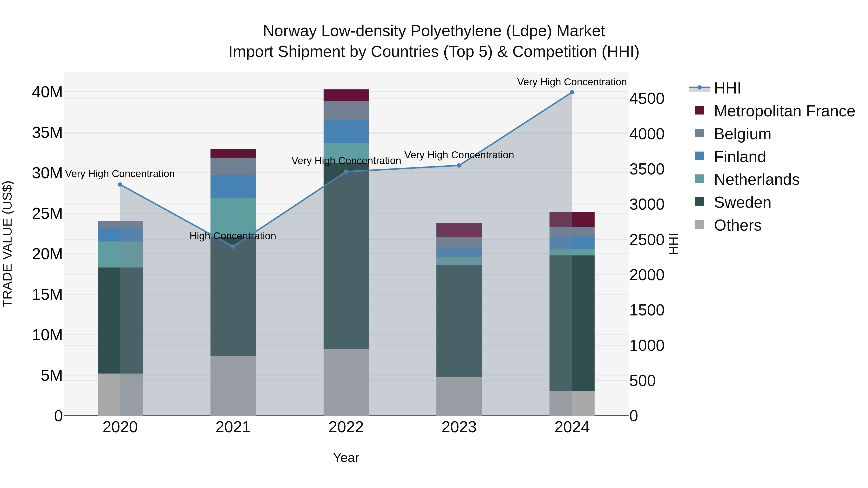Click the 'Year' x-axis title

click(346, 458)
